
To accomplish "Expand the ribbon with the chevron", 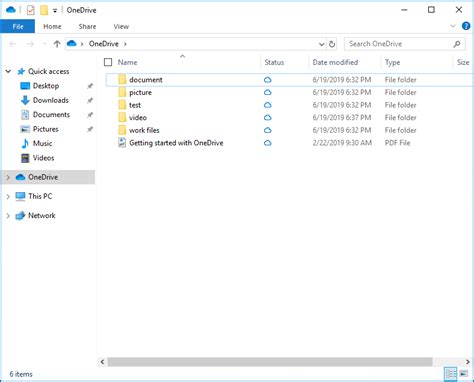I will (453, 26).
